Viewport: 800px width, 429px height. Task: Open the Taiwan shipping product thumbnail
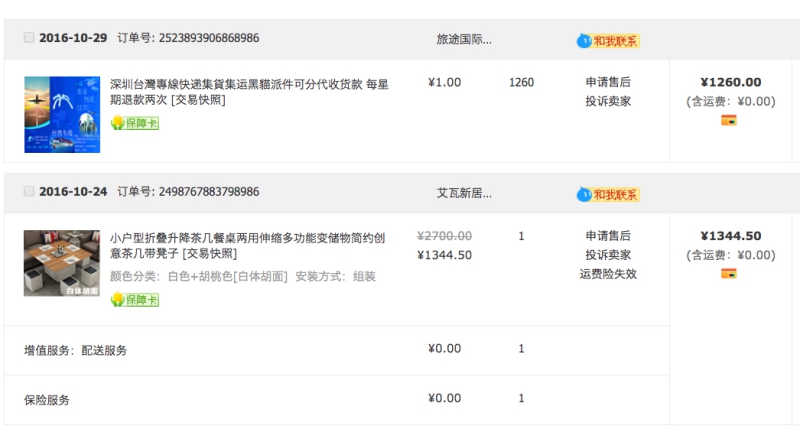62,115
